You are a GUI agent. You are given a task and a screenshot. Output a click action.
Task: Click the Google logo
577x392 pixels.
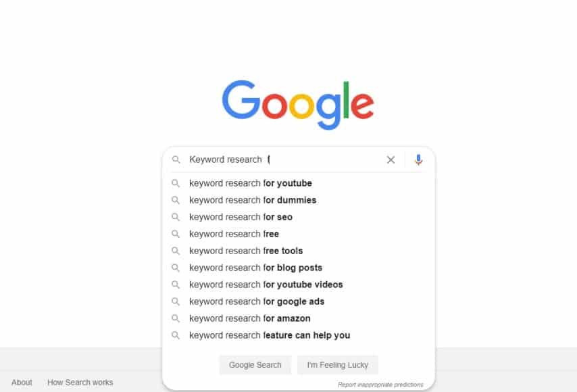297,104
